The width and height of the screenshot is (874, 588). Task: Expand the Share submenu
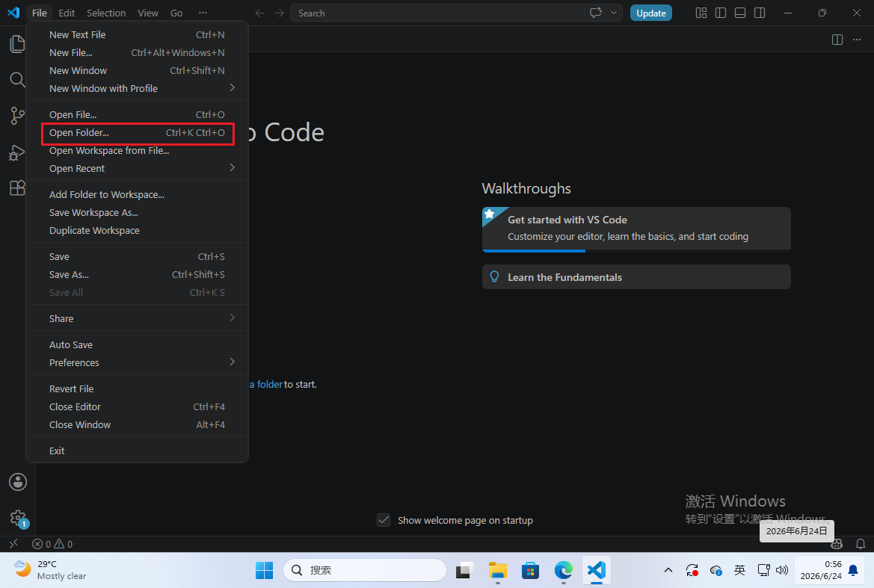point(137,318)
